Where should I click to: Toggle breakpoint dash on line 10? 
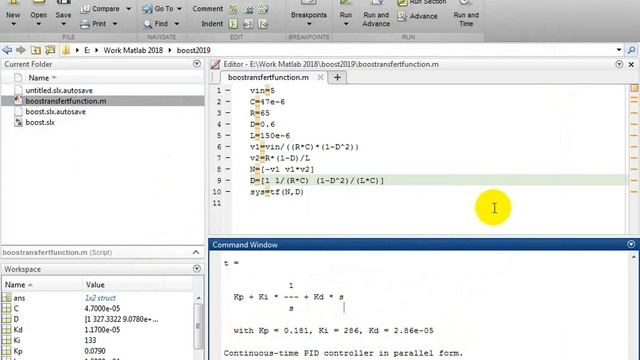tap(228, 192)
